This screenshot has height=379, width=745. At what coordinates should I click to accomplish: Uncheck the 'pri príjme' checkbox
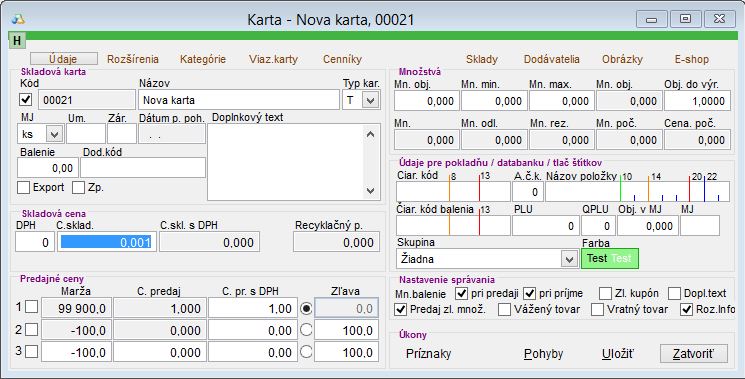point(529,294)
